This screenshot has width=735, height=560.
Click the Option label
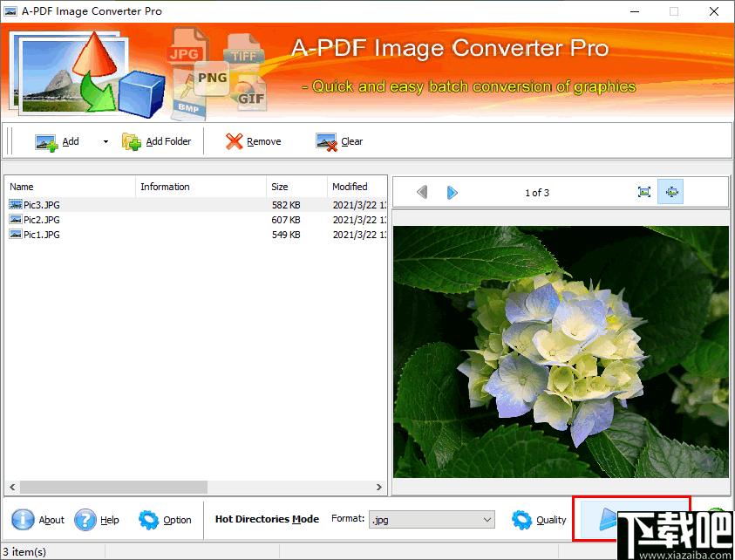[x=177, y=520]
